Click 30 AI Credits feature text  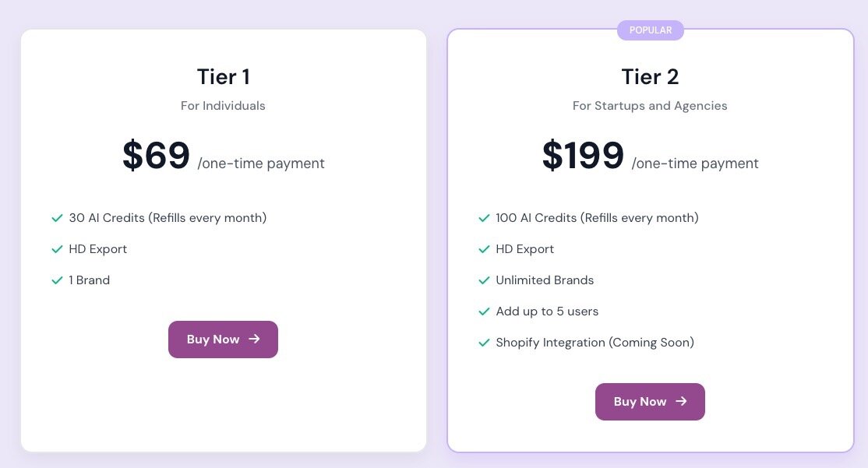tap(168, 218)
